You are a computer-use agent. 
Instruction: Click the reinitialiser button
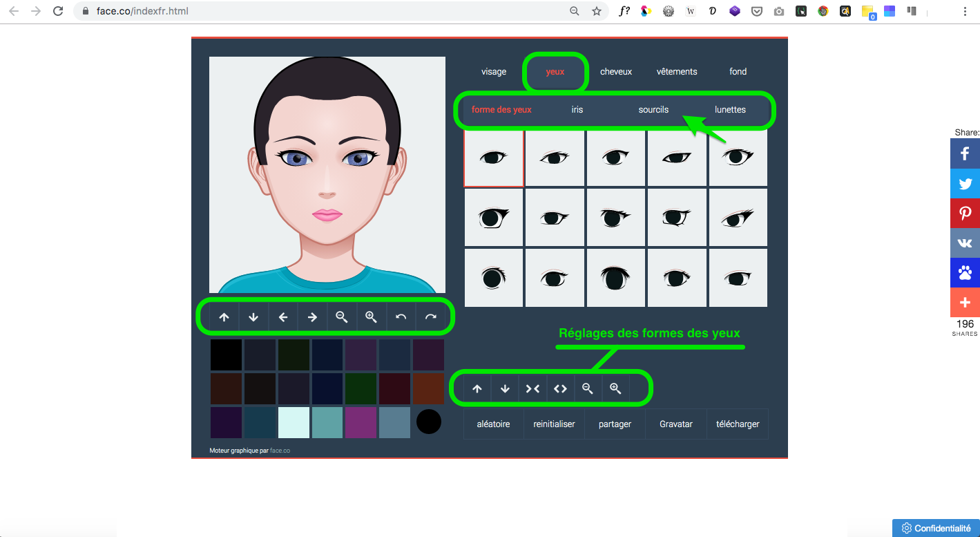pyautogui.click(x=555, y=424)
